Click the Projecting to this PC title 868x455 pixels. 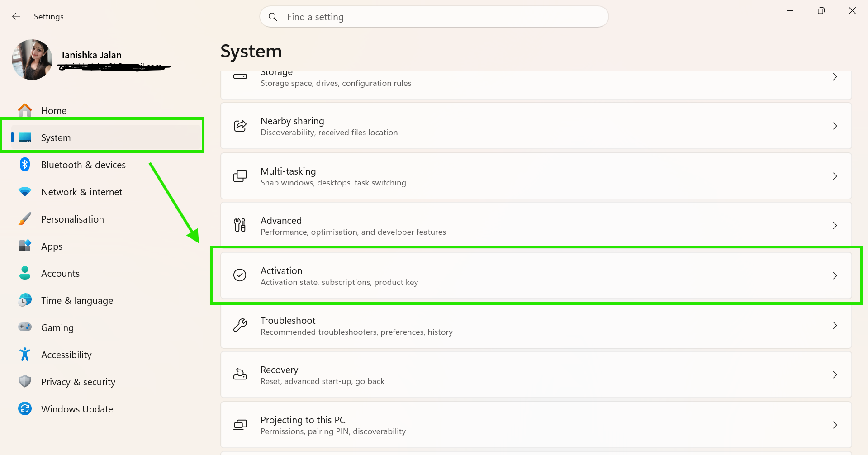303,420
